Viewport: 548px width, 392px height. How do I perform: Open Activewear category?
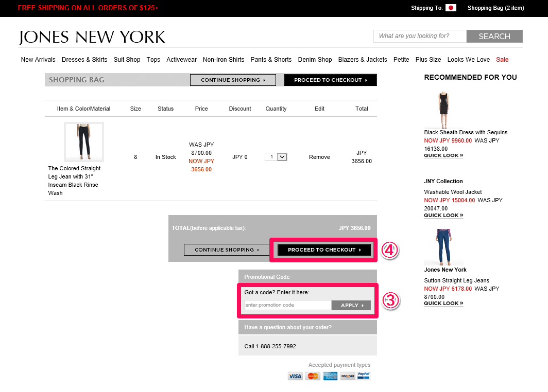[181, 59]
